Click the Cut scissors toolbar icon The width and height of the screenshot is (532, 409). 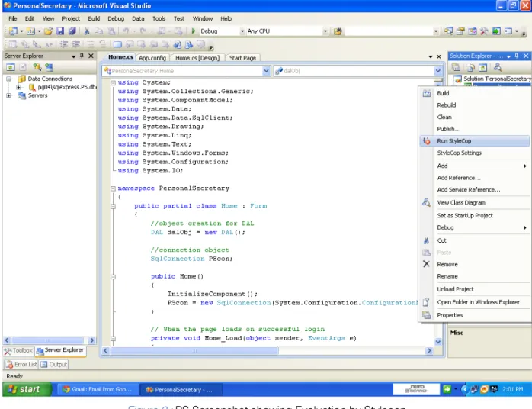[x=87, y=31]
